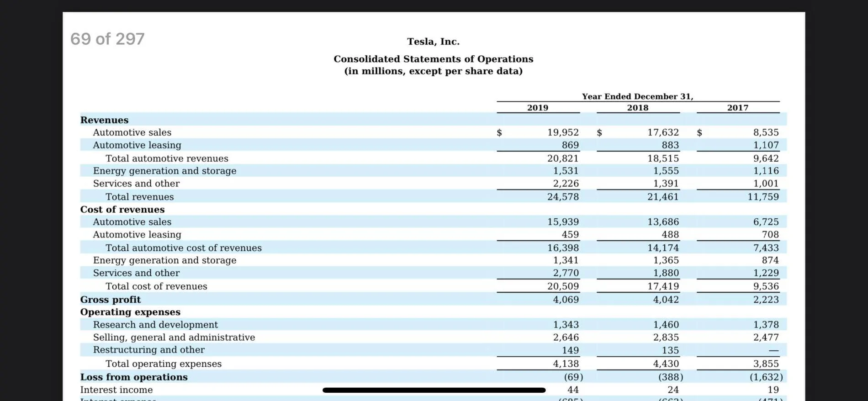
Task: Select "Selling, general and administrative" label
Action: click(174, 338)
